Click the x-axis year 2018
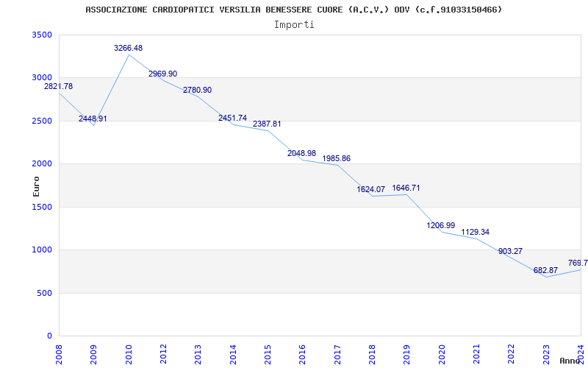The width and height of the screenshot is (588, 368). tap(372, 354)
